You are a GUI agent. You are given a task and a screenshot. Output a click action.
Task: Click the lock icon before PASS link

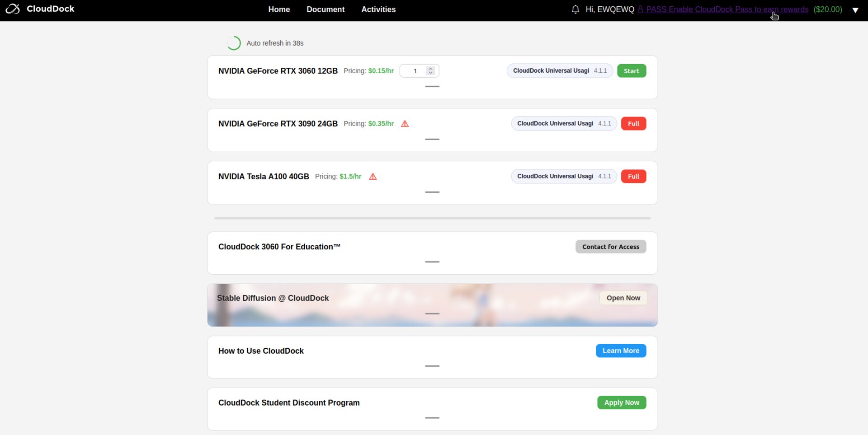coord(641,9)
